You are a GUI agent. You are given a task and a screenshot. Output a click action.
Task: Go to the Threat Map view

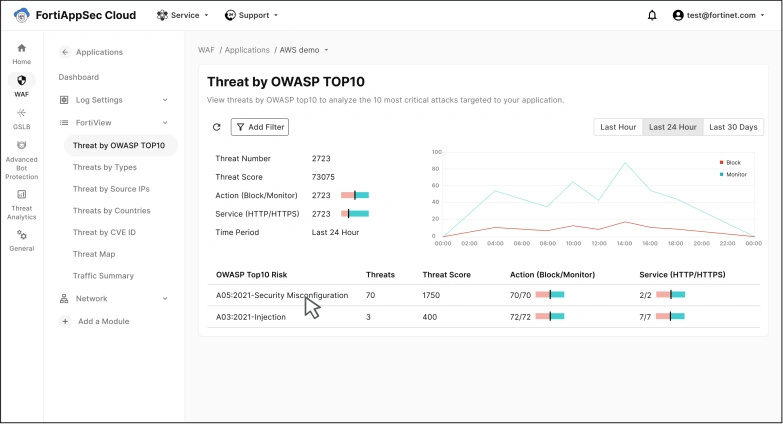pyautogui.click(x=94, y=254)
